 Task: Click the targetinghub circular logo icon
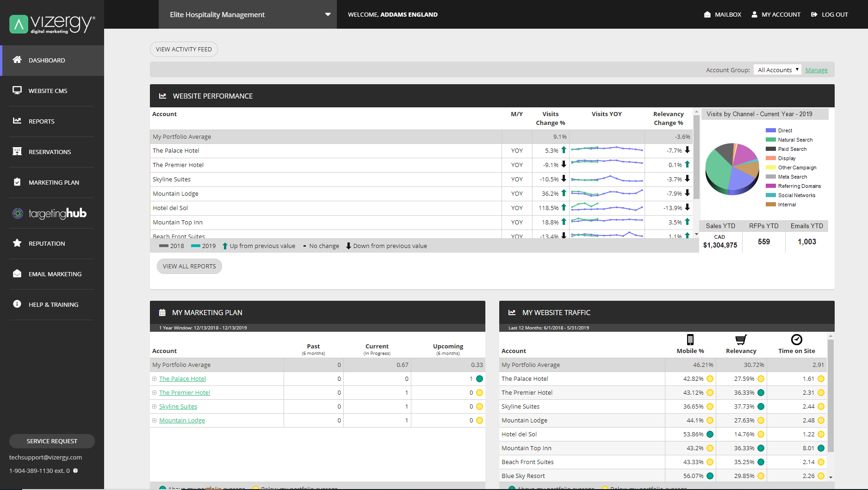click(x=18, y=213)
